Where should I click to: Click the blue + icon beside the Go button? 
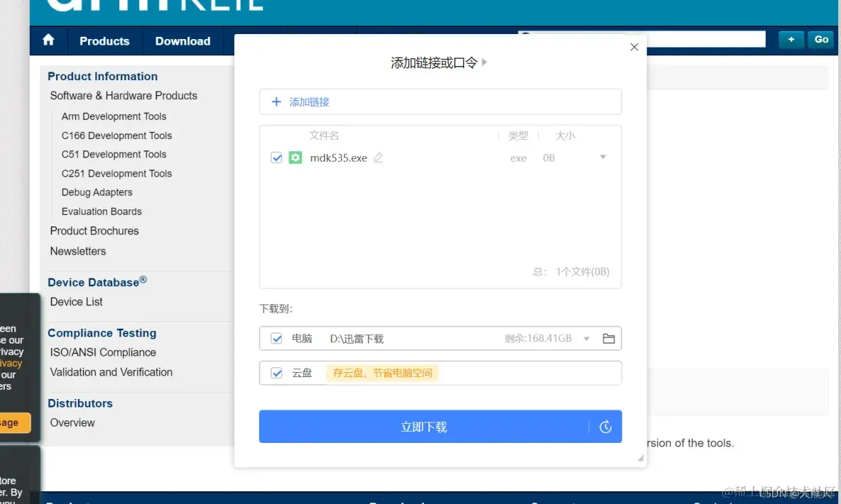coord(791,40)
